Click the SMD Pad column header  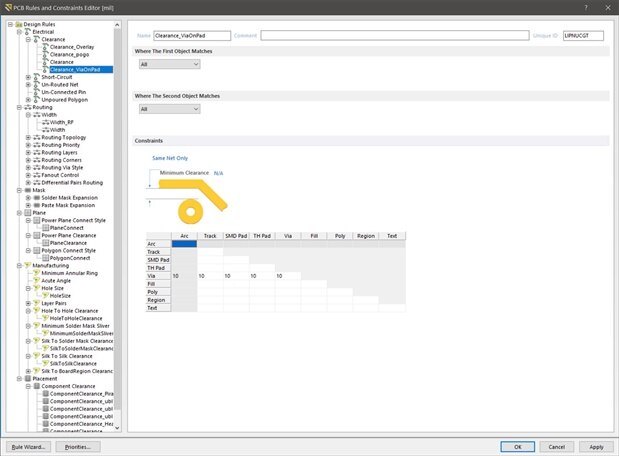pyautogui.click(x=236, y=236)
